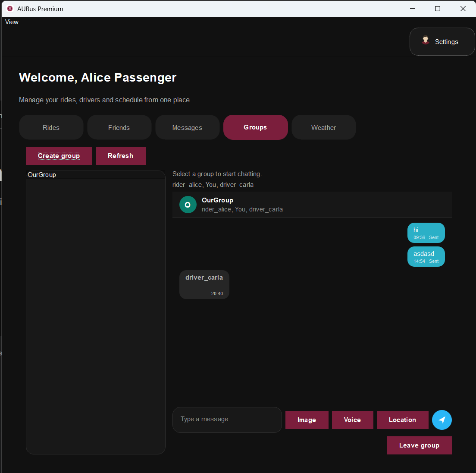Click the paper-plane send message icon

(x=442, y=420)
